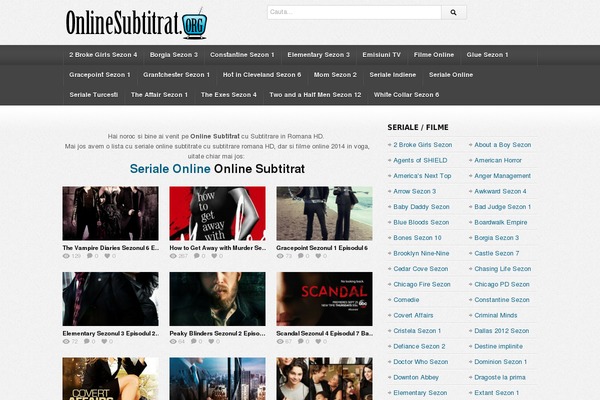Open Boardwalk Empire sidebar link
This screenshot has height=400, width=600.
(x=501, y=222)
